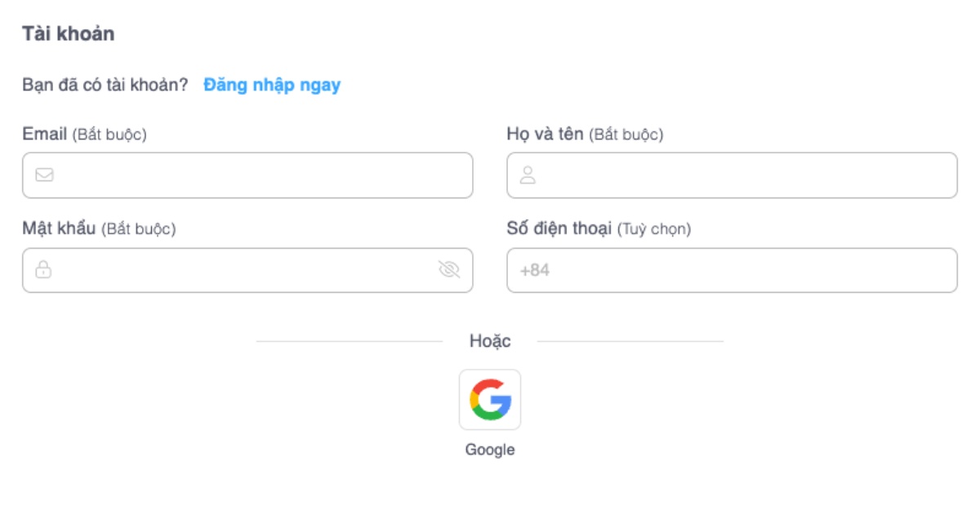Click the envelope icon in Email field
The image size is (980, 514).
[x=44, y=175]
